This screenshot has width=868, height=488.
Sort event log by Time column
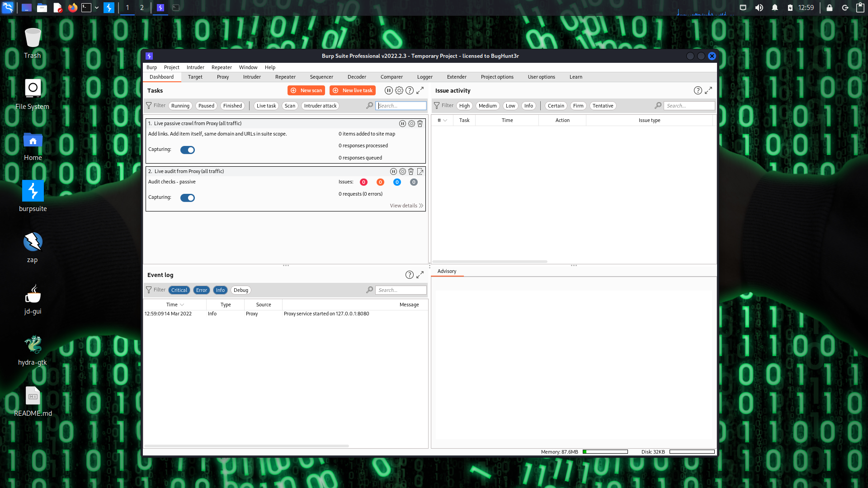(175, 305)
